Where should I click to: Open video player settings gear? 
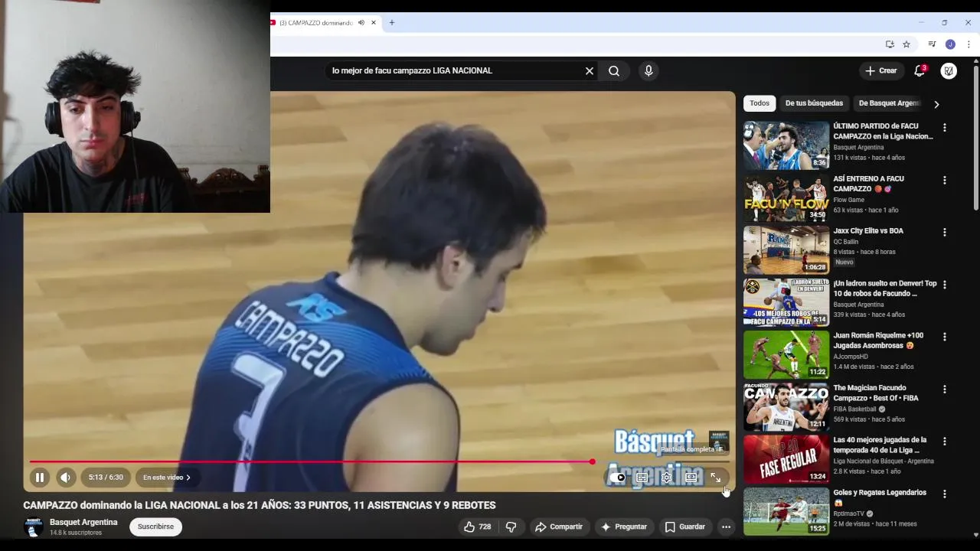667,478
